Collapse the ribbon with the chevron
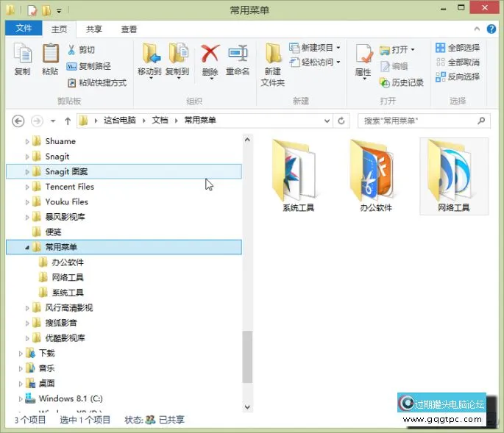 (477, 29)
